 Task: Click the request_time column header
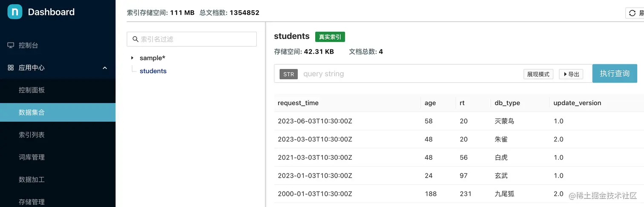pos(298,103)
